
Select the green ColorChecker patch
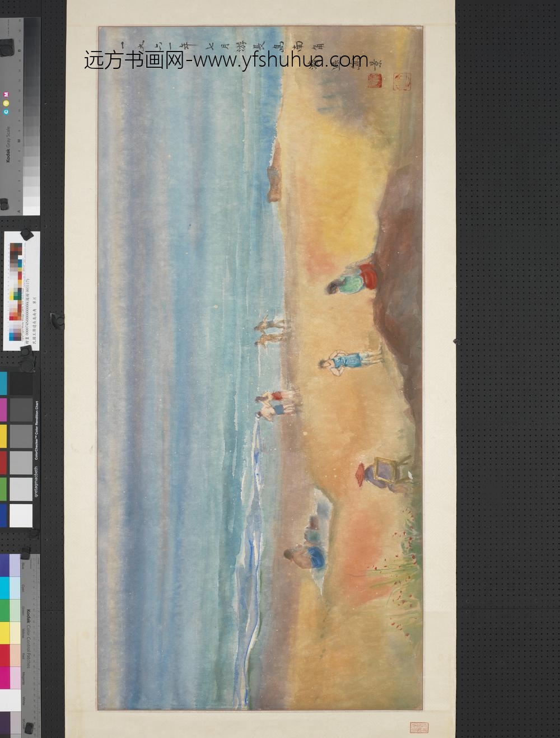4,489
